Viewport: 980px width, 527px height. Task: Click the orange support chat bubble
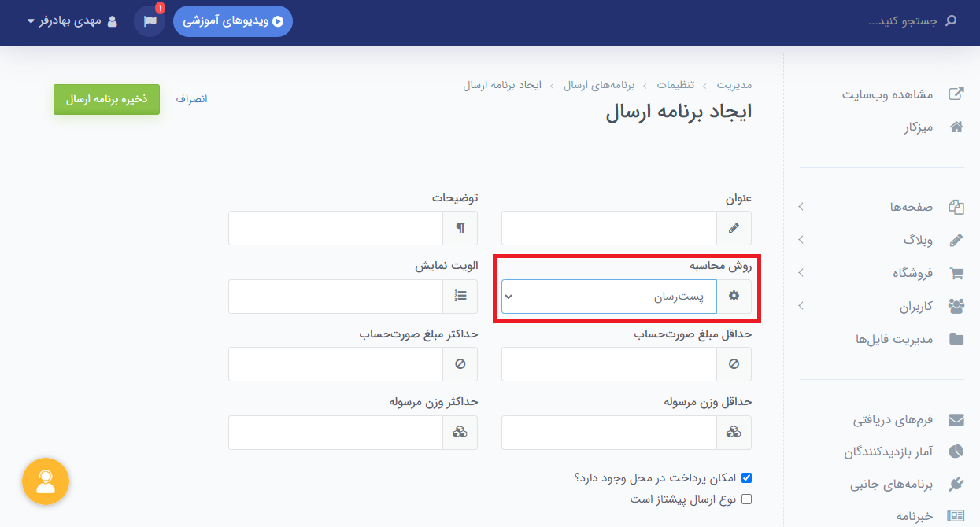point(45,481)
